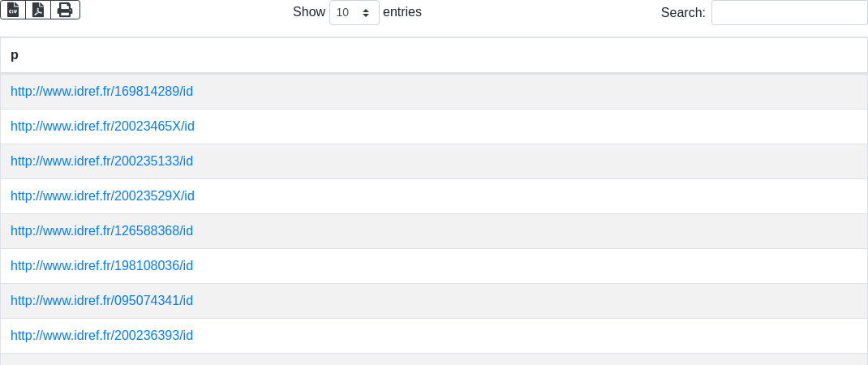868x365 pixels.
Task: Click the up-down arrows in entries selector
Action: [x=366, y=13]
